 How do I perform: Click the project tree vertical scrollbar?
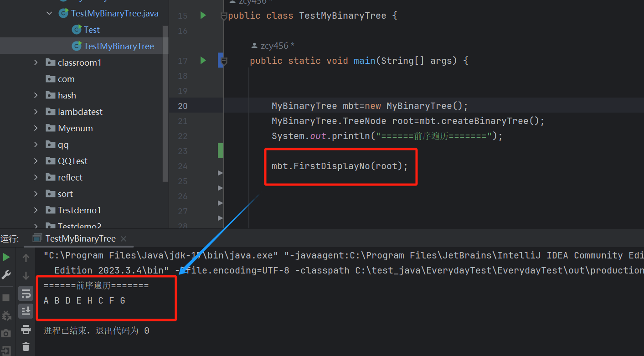tap(165, 104)
